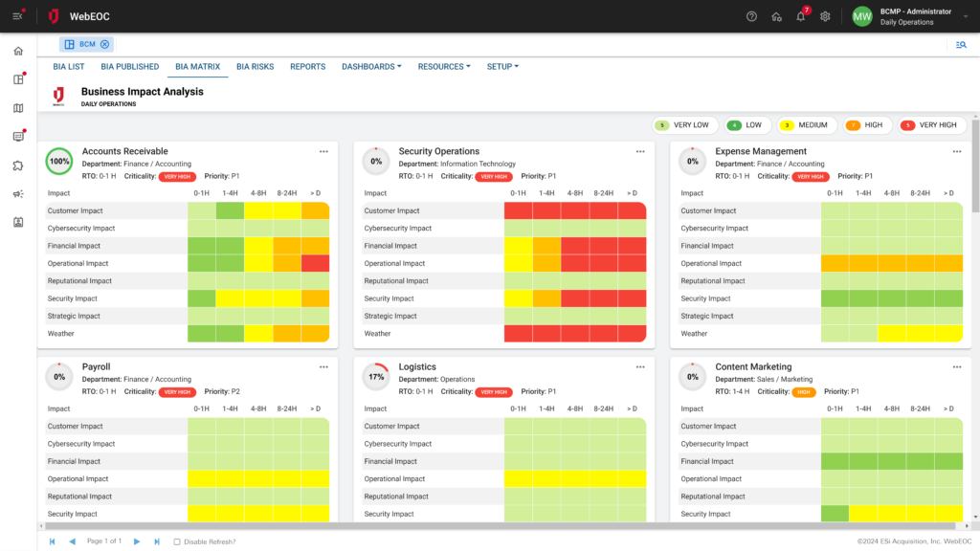Go to next page in pagination
This screenshot has height=551, width=980.
[137, 541]
